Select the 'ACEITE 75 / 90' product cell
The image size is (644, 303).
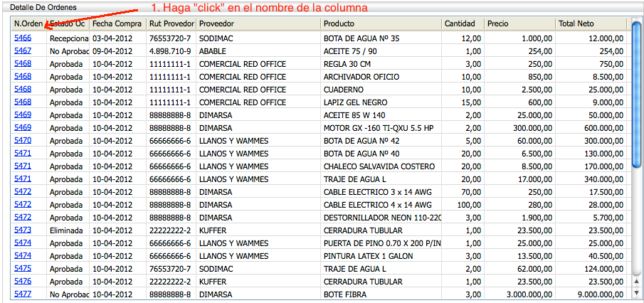[x=381, y=51]
